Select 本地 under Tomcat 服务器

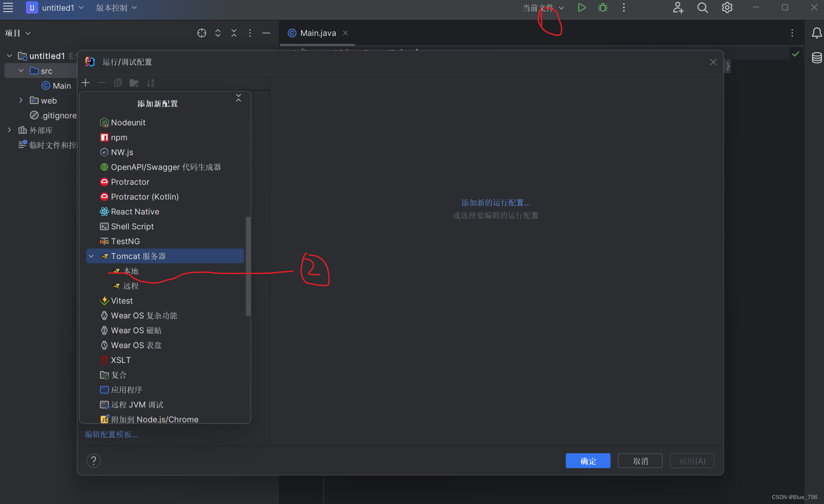tap(131, 271)
